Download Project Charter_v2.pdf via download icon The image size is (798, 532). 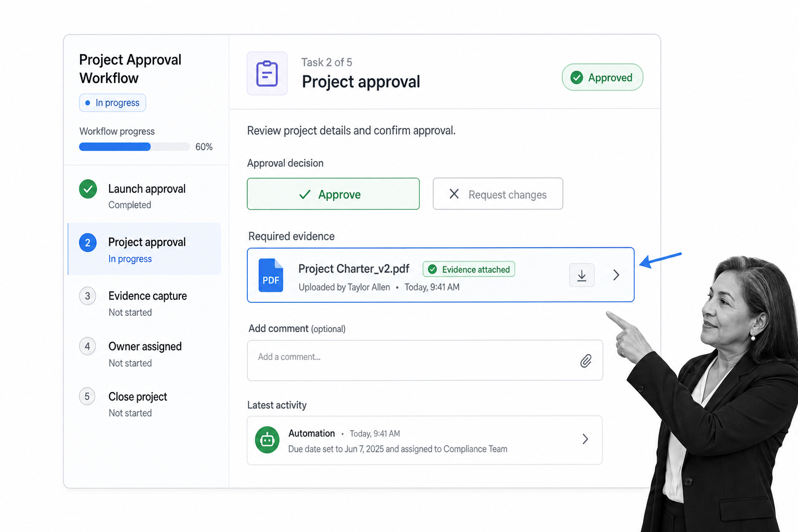582,275
